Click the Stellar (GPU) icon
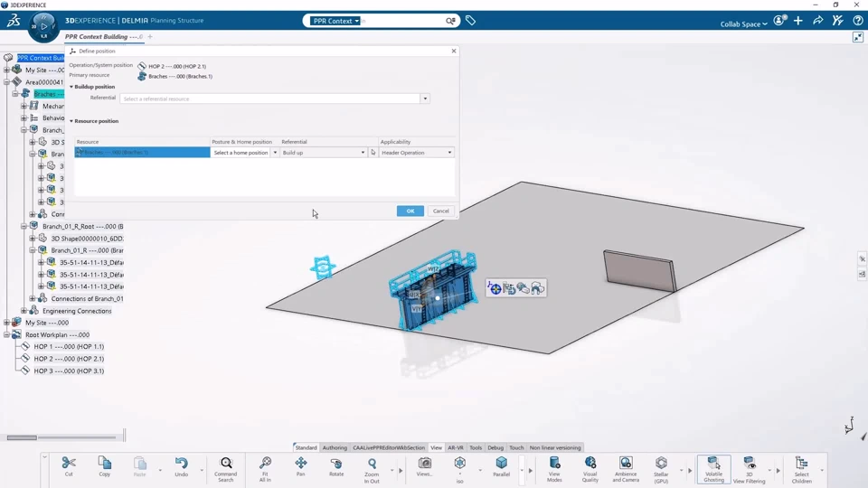This screenshot has width=868, height=488. point(661,463)
